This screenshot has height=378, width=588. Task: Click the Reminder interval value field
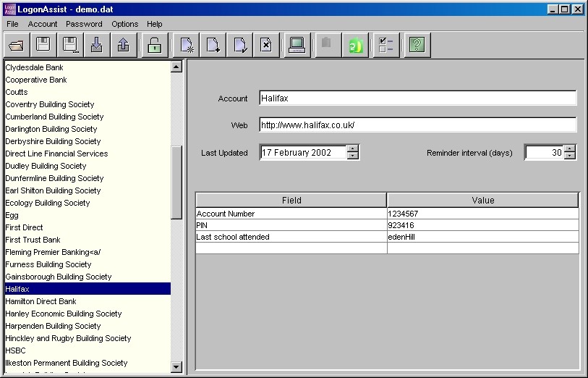coord(545,153)
